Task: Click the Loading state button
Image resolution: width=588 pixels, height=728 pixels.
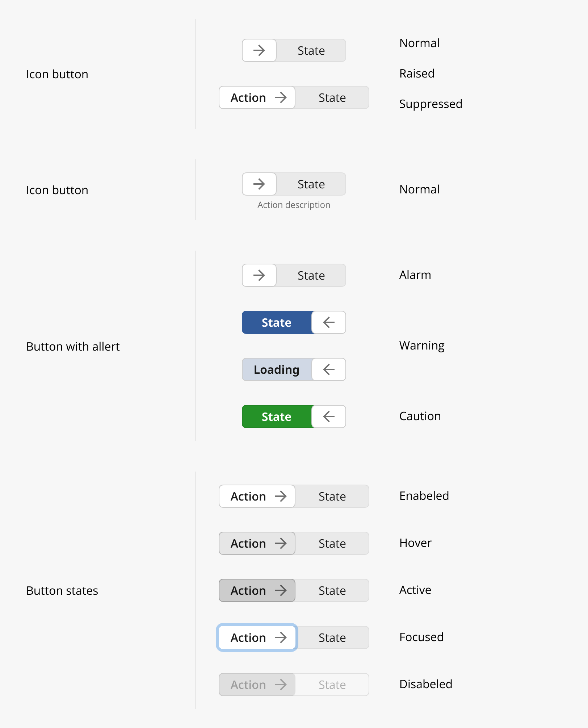Action: (277, 369)
